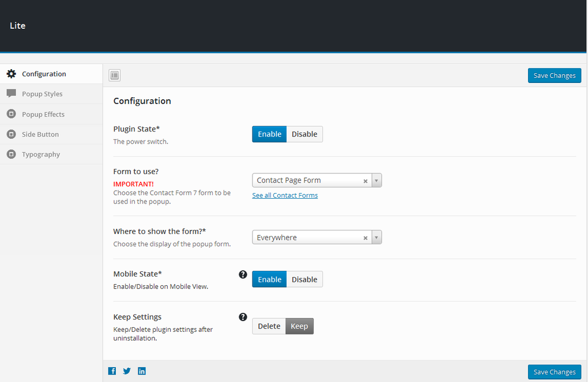The image size is (588, 382).
Task: Open Popup Effects from the sidebar
Action: [x=12, y=114]
